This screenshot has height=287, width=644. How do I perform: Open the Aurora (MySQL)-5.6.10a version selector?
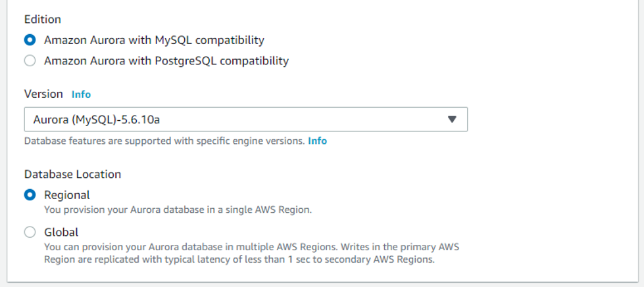pyautogui.click(x=245, y=120)
